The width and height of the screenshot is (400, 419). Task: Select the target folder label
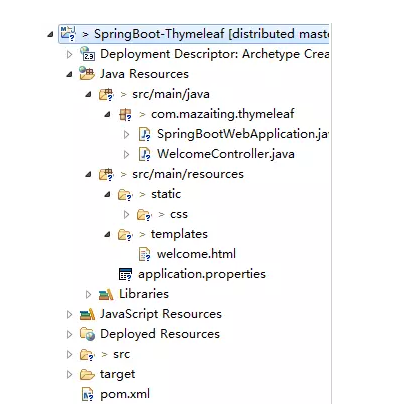(x=117, y=375)
